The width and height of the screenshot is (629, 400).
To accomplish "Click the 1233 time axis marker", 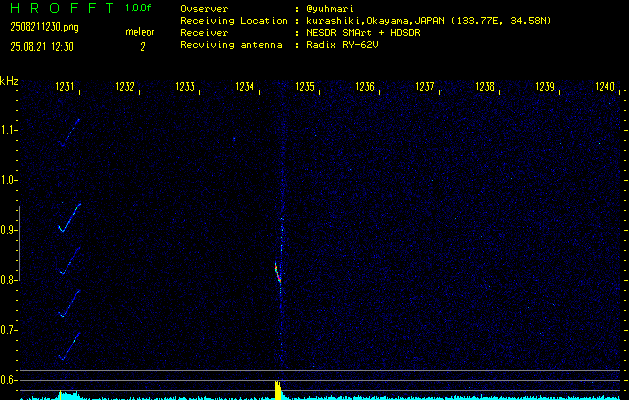I will click(185, 86).
